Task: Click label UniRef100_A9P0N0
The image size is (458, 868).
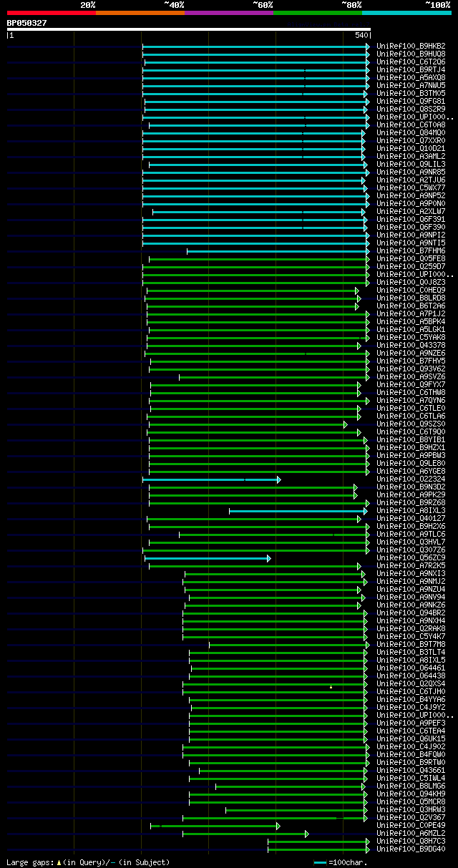Action: (411, 203)
